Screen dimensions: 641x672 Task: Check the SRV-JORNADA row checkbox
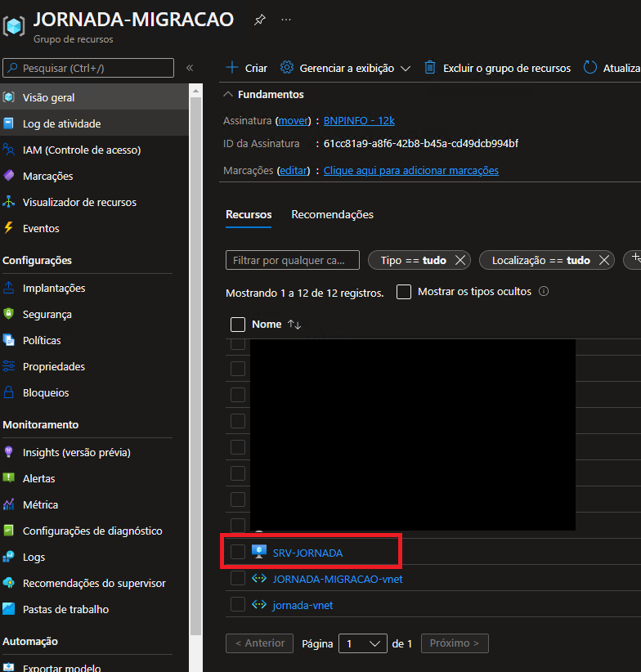238,552
